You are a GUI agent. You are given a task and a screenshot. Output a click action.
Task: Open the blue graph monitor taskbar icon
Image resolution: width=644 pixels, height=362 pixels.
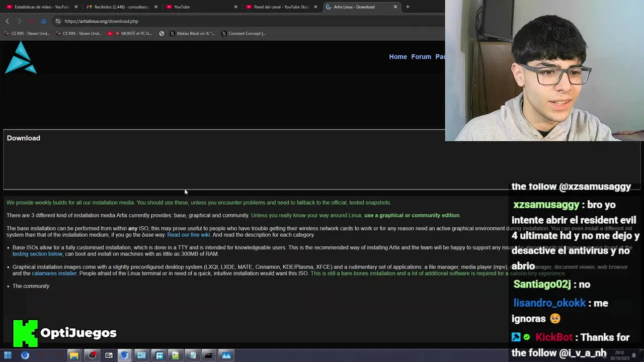pos(226,355)
